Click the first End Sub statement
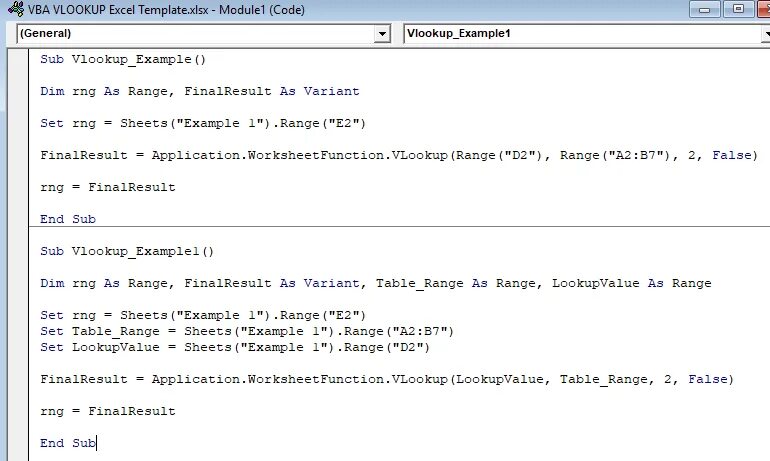The image size is (770, 461). click(68, 219)
